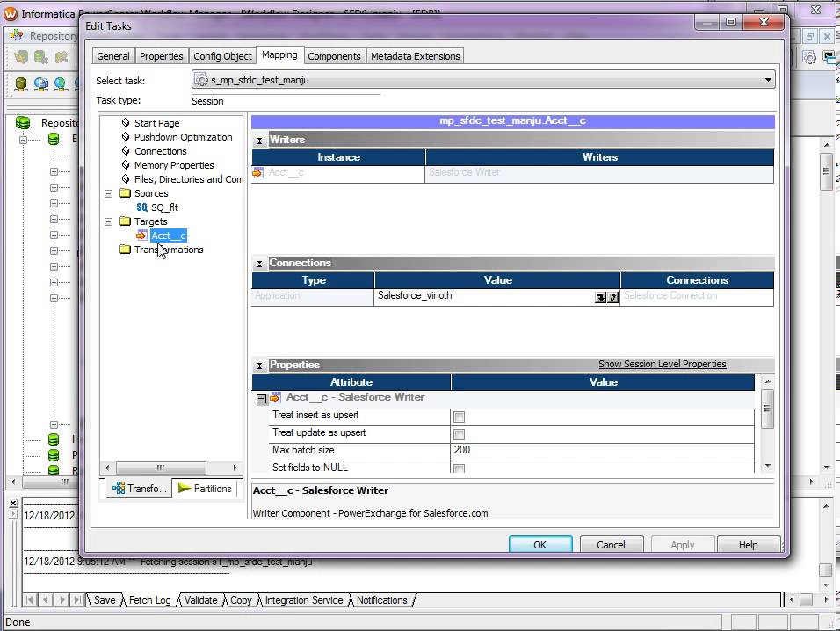
Task: Click the tree scrollbar right arrow
Action: tap(235, 468)
